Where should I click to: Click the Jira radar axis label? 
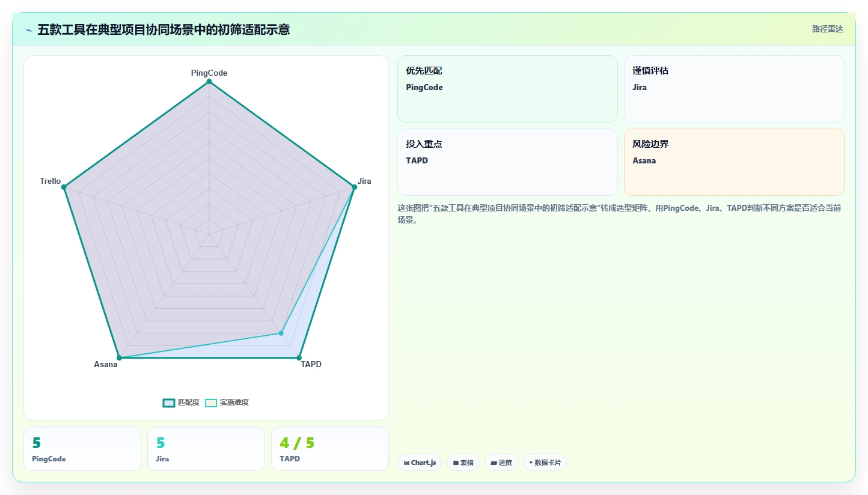[364, 181]
